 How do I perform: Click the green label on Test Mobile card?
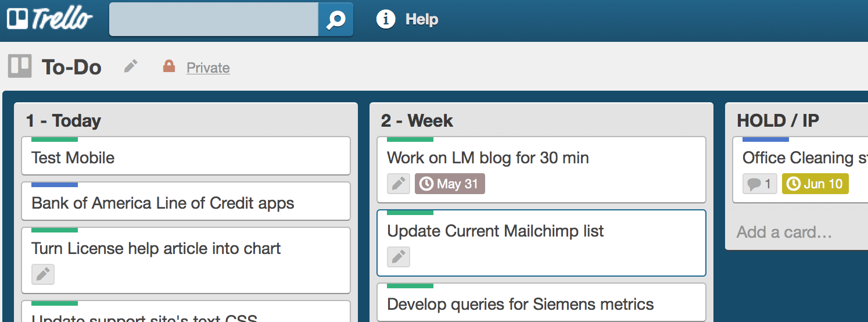click(55, 139)
